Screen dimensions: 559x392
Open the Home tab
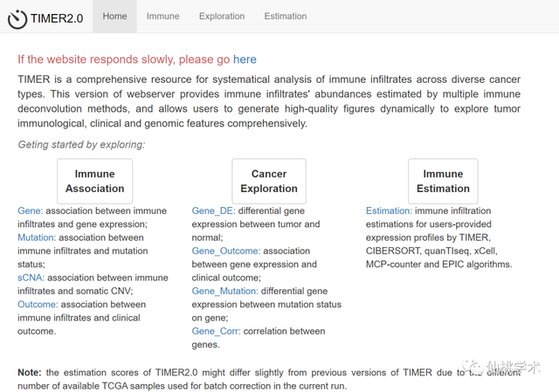tap(114, 16)
